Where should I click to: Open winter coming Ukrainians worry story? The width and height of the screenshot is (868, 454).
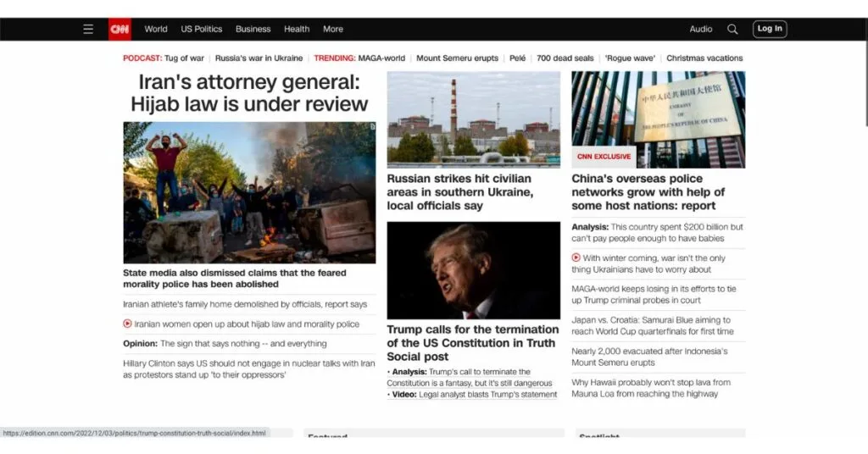[x=648, y=263]
